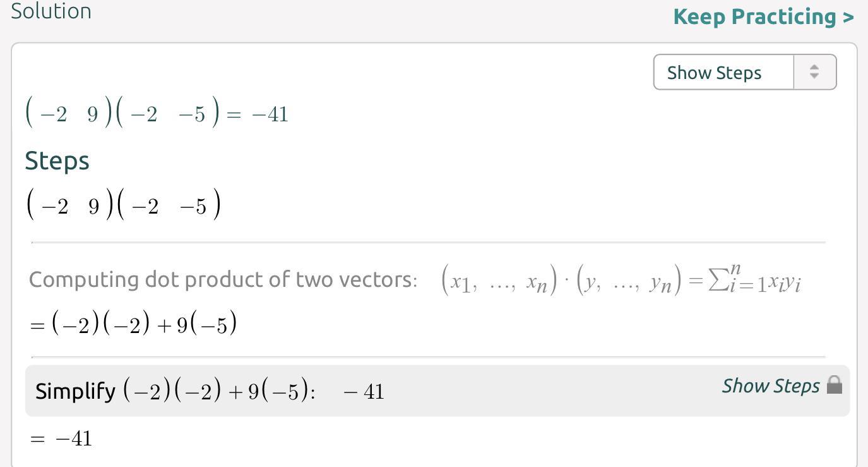The height and width of the screenshot is (467, 868).
Task: Click the −41 result in the Simplify row
Action: [x=364, y=392]
